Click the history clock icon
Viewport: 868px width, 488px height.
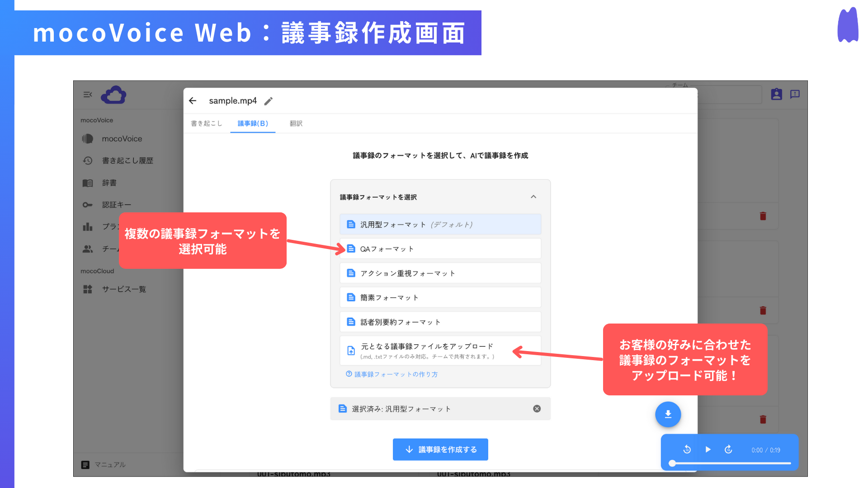(88, 160)
